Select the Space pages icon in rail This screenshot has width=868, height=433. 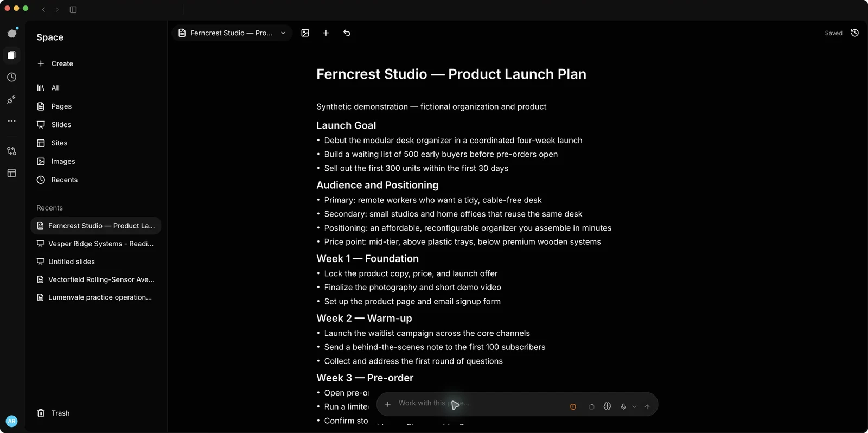(x=12, y=55)
